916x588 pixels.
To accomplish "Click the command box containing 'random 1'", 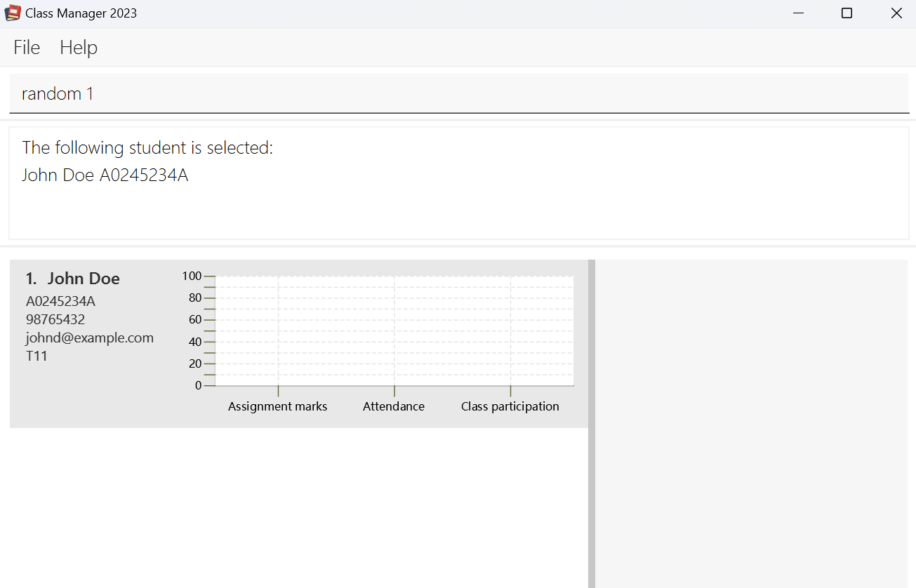I will tap(459, 93).
